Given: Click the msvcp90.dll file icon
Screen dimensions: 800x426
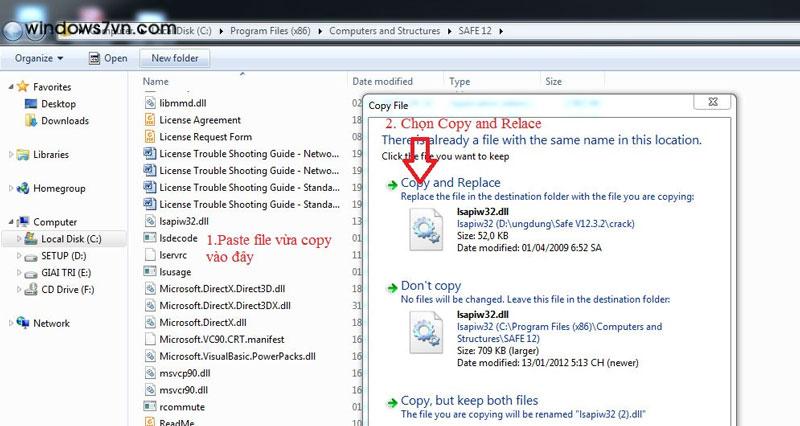Looking at the screenshot, I should click(x=149, y=372).
